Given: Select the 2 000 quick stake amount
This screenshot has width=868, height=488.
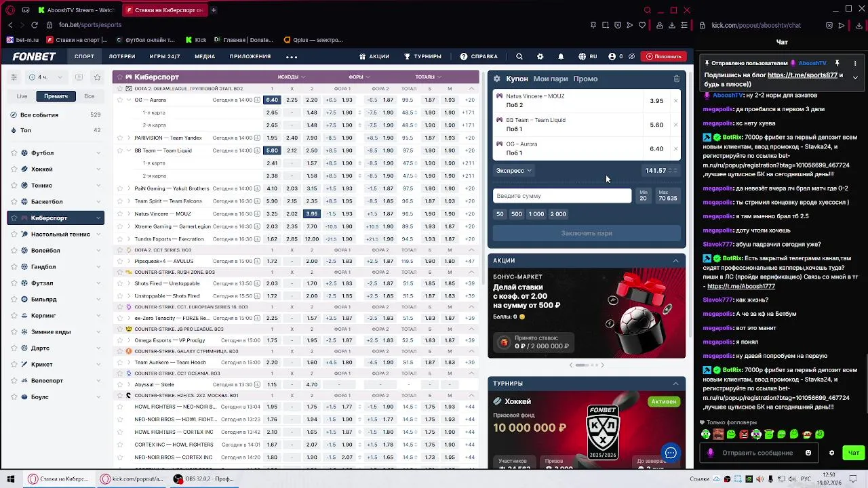Looking at the screenshot, I should coord(558,214).
